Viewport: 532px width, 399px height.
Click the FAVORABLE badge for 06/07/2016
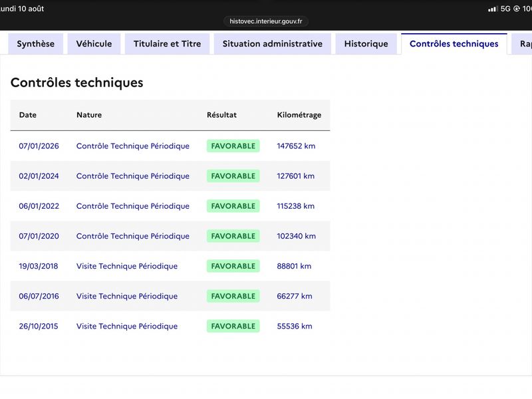[x=233, y=296]
